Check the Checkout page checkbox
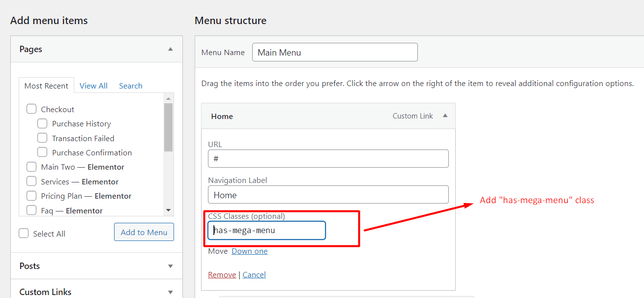644x298 pixels. (31, 109)
